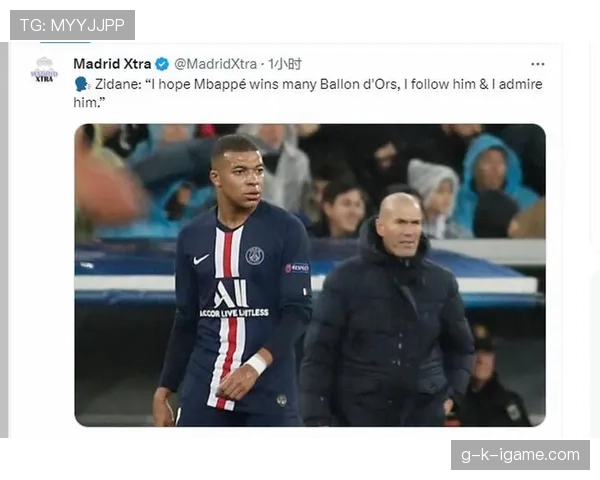
Task: Click the TG: MYYJJPP label
Action: tap(72, 25)
